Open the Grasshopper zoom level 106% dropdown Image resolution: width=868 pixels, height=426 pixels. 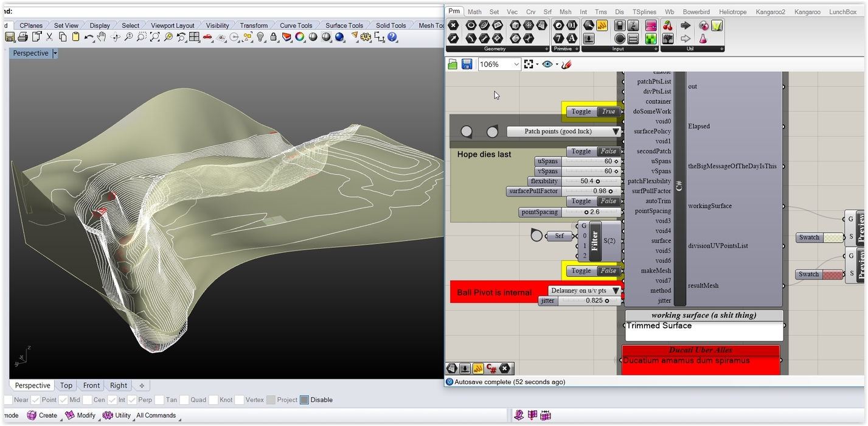(x=516, y=64)
